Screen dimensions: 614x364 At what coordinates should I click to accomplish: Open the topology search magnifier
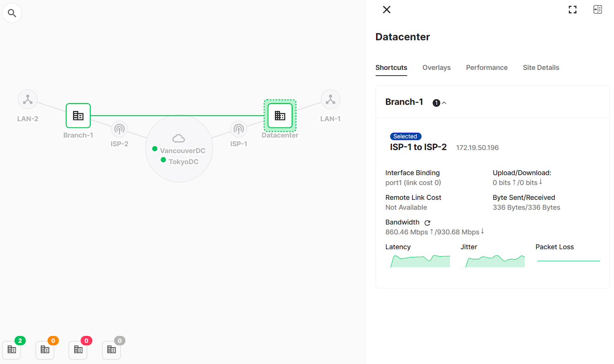(x=12, y=13)
